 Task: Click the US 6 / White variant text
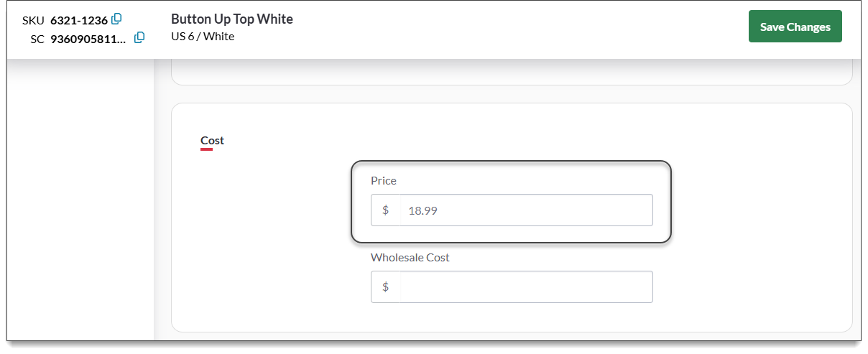[203, 36]
